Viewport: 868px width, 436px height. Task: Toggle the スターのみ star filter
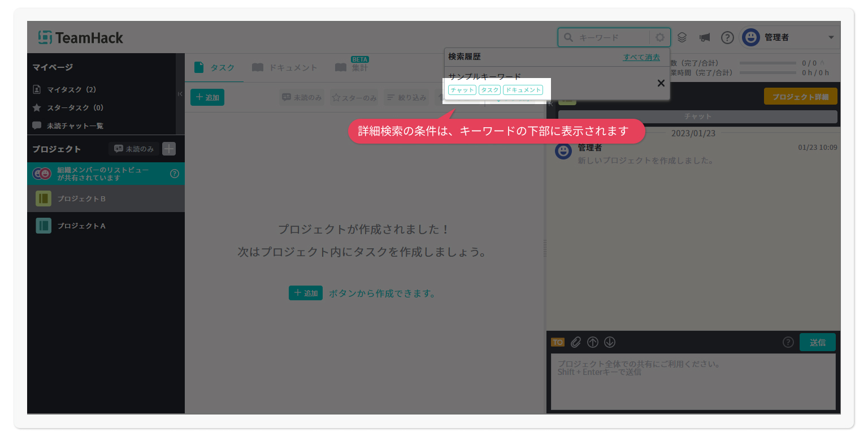(354, 97)
